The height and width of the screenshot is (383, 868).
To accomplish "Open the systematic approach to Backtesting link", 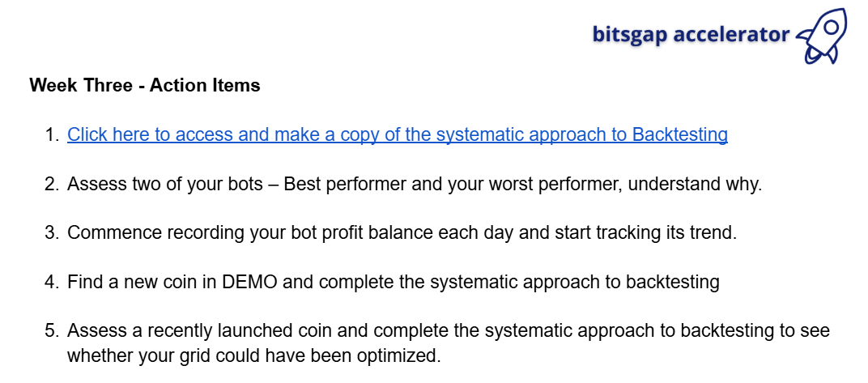I will pyautogui.click(x=398, y=134).
